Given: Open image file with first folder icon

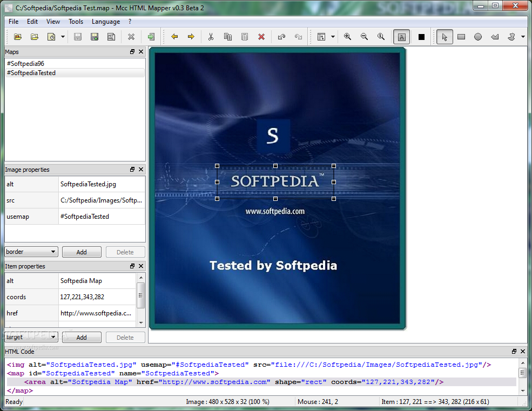Looking at the screenshot, I should [18, 37].
